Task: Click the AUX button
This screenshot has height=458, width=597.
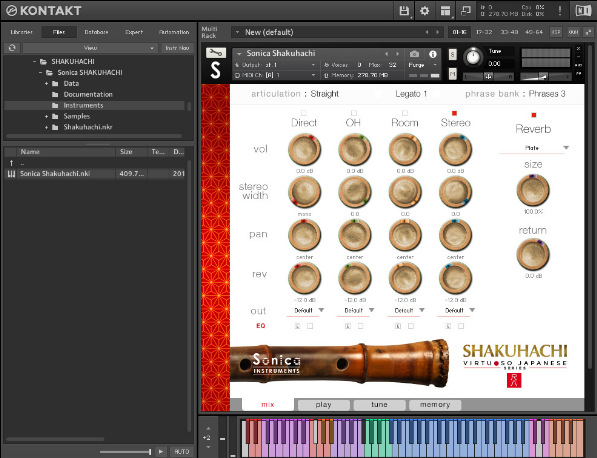Action: tap(573, 32)
